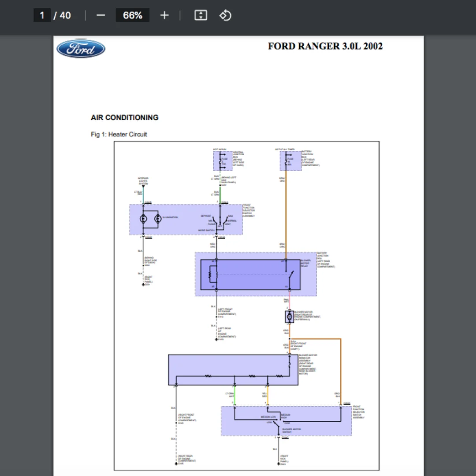This screenshot has height=476, width=476.
Task: Click the left illumination lamp symbol
Action: (143, 219)
